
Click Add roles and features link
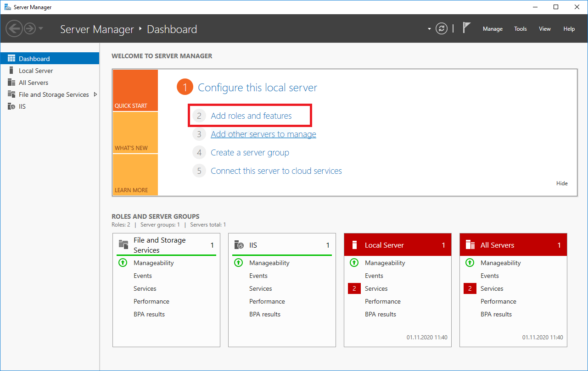251,116
